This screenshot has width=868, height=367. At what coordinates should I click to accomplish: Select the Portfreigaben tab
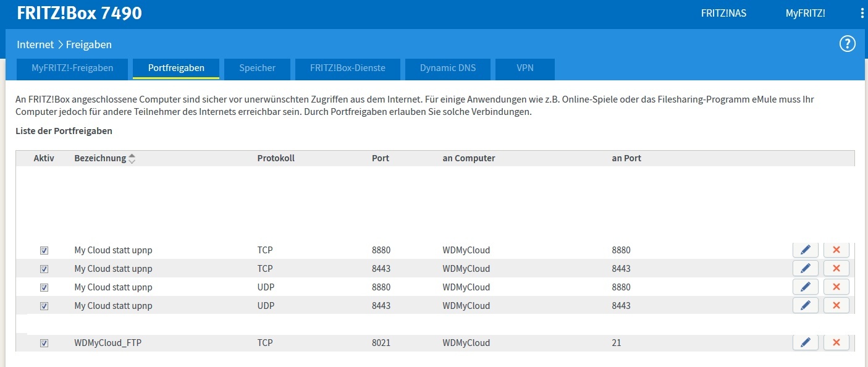[176, 69]
